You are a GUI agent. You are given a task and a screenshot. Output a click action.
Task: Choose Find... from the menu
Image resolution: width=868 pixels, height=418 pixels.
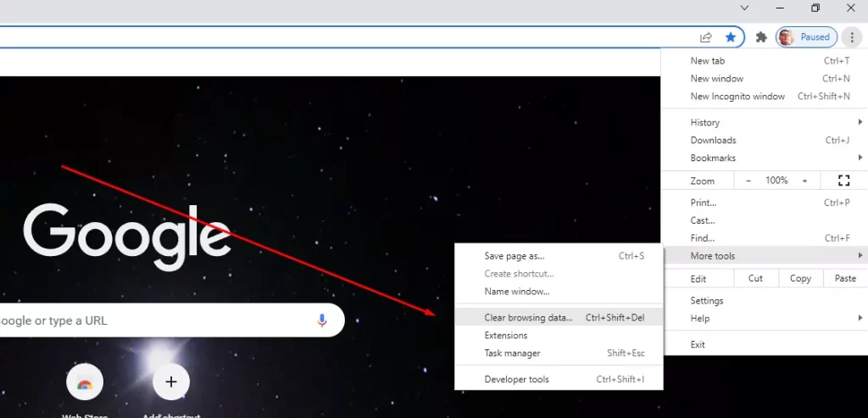[765, 238]
